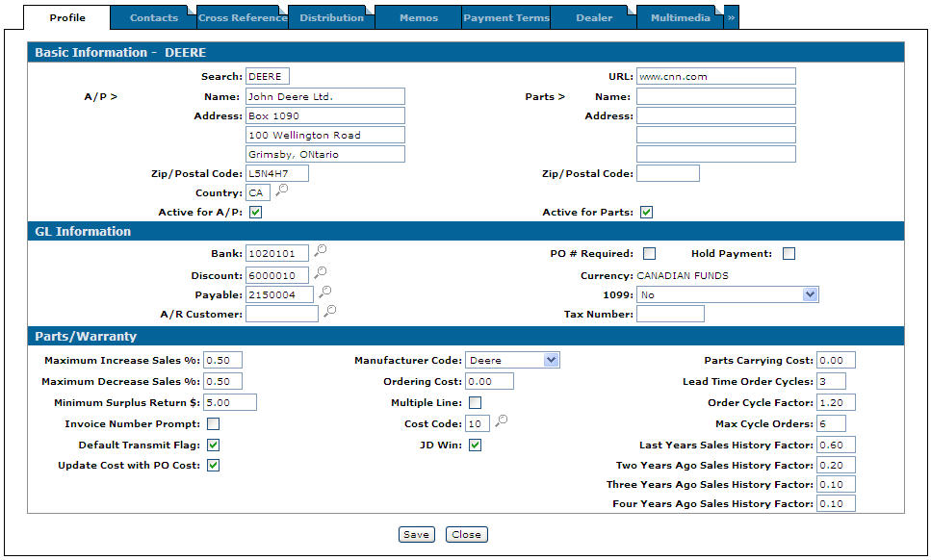
Task: Click Three Years Ago Sales History field
Action: pos(836,484)
